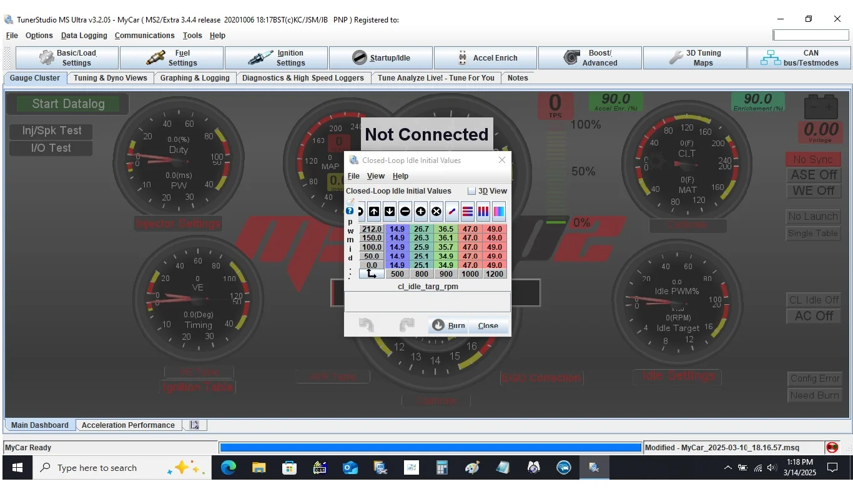Click the undo arrow button

click(x=367, y=325)
